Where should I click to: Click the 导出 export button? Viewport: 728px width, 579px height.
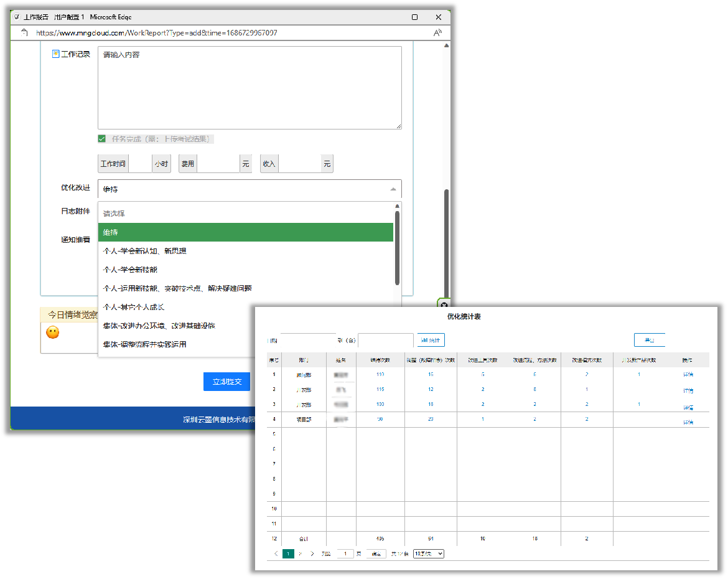pos(649,340)
